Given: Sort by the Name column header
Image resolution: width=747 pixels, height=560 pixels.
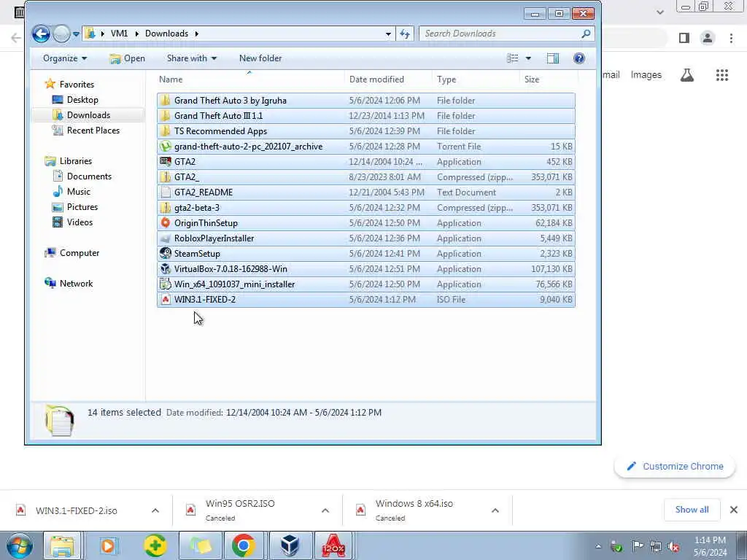Looking at the screenshot, I should tap(171, 79).
